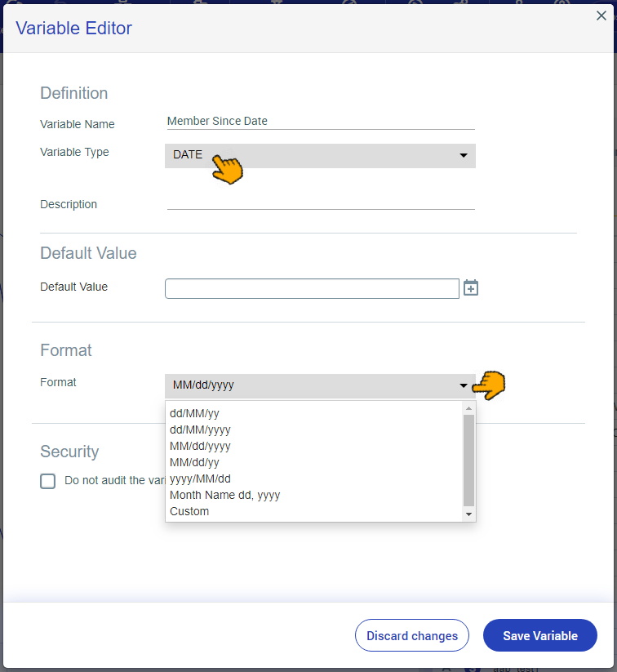Choose MM/dd/yy from the format list
The image size is (617, 672).
315,462
